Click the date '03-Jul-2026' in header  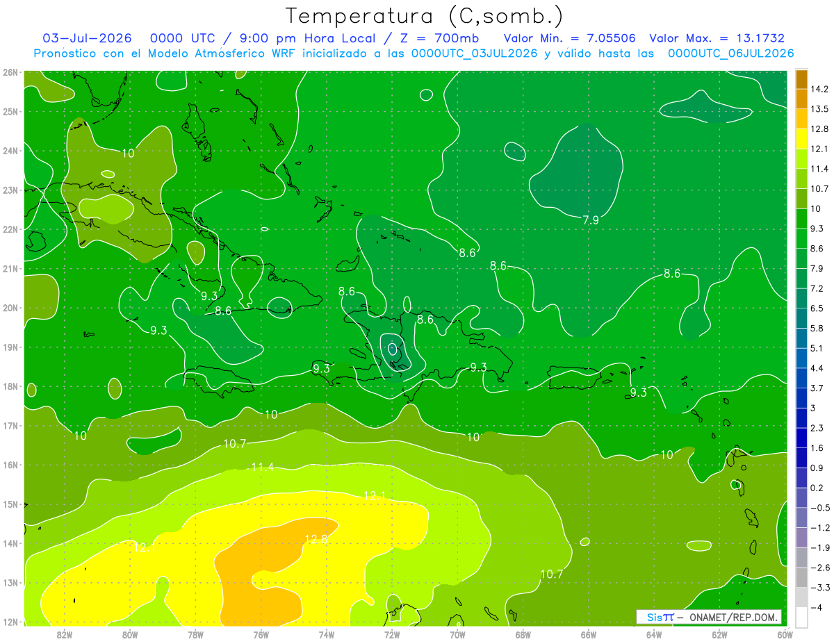87,38
